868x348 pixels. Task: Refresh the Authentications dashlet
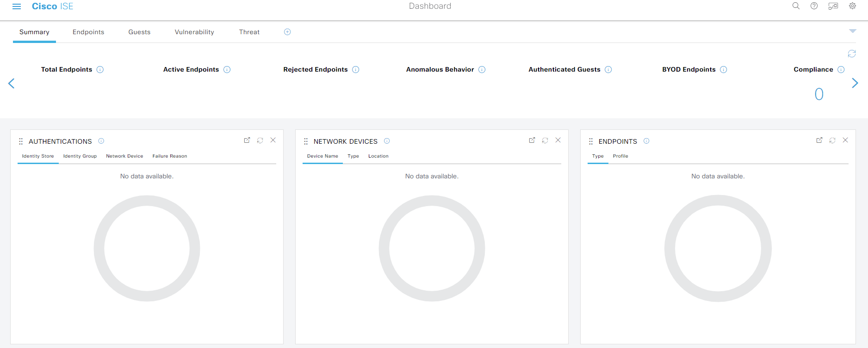point(260,140)
